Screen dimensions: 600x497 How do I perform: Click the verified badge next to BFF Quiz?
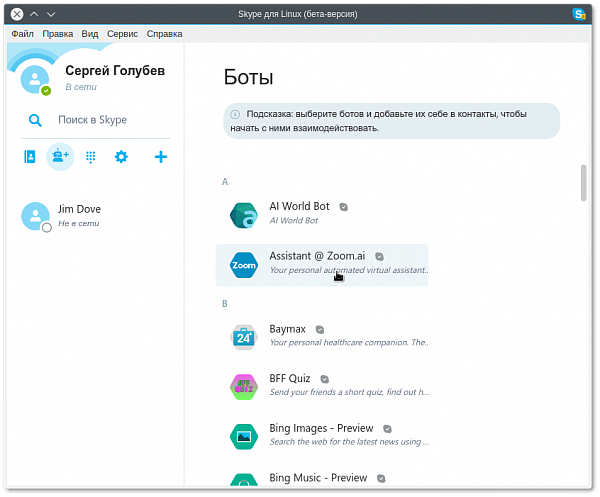pyautogui.click(x=324, y=379)
